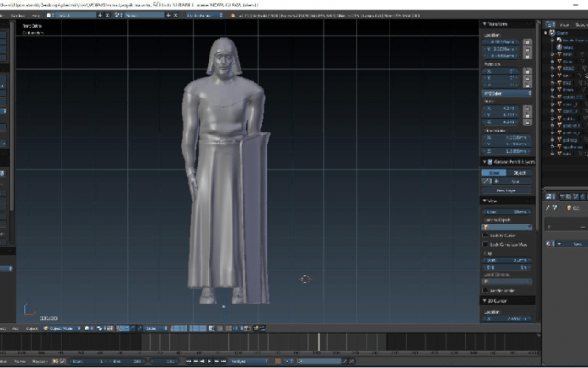Click the Location Y field
The height and width of the screenshot is (368, 588).
(x=502, y=49)
